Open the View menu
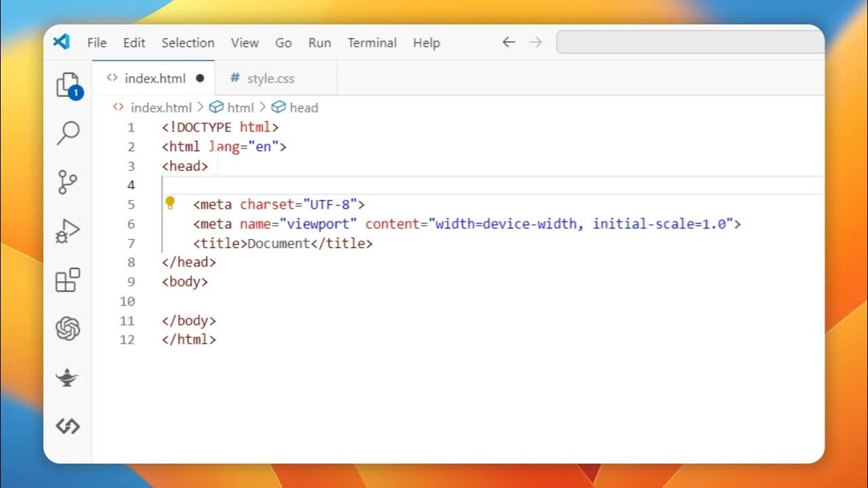868x488 pixels. pyautogui.click(x=245, y=43)
